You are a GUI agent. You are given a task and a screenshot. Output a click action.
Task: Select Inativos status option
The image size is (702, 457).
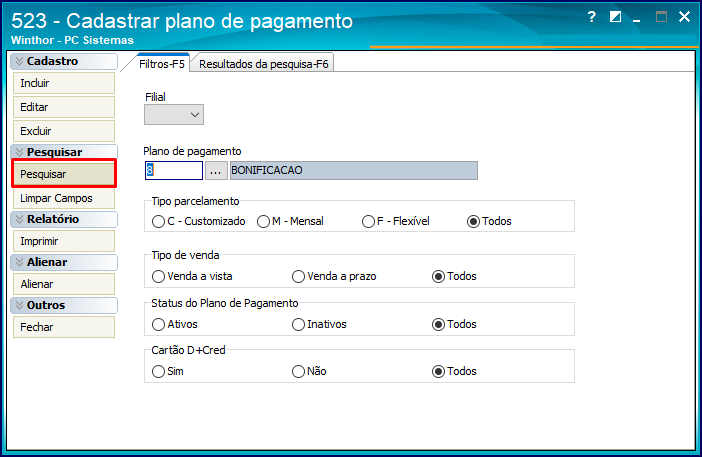point(319,325)
